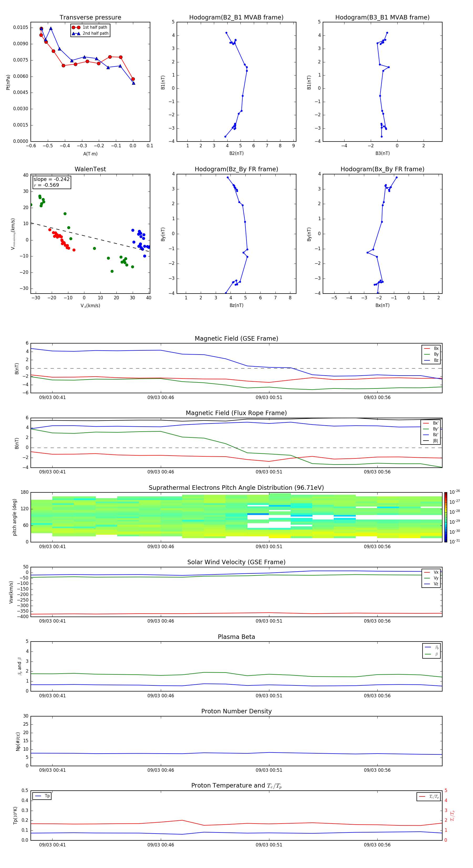473x868 pixels.
Task: Click the "Pt(nPa)" y-axis label
Action: 8,82
